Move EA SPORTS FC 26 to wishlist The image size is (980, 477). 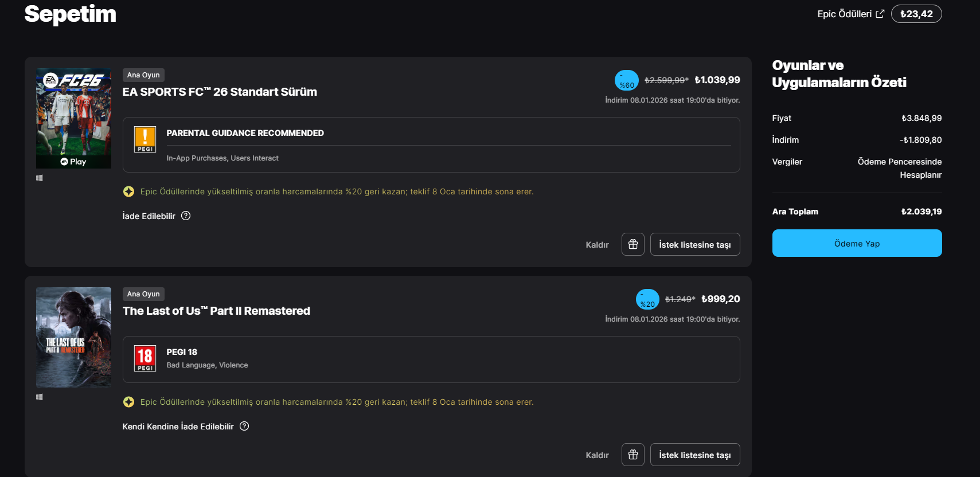pyautogui.click(x=694, y=245)
